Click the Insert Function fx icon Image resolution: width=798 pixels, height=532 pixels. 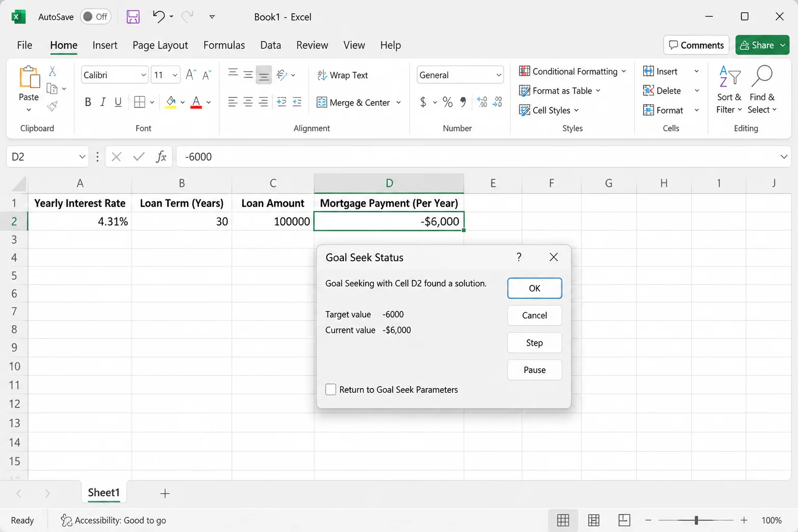[x=161, y=156]
